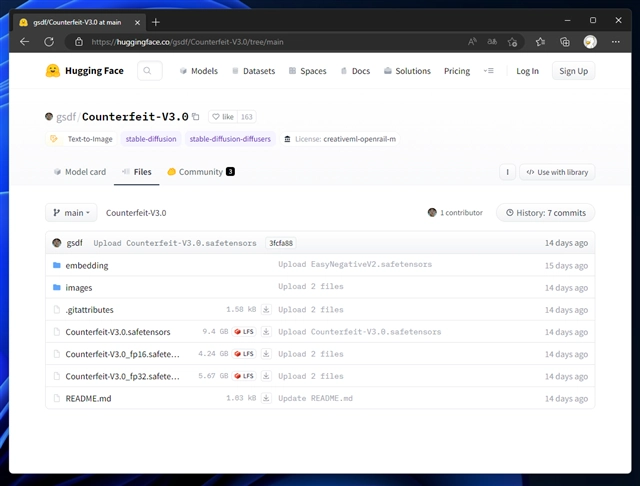Screen dimensions: 640x486
Task: Click the Text-to-Image tag
Action: pyautogui.click(x=82, y=139)
